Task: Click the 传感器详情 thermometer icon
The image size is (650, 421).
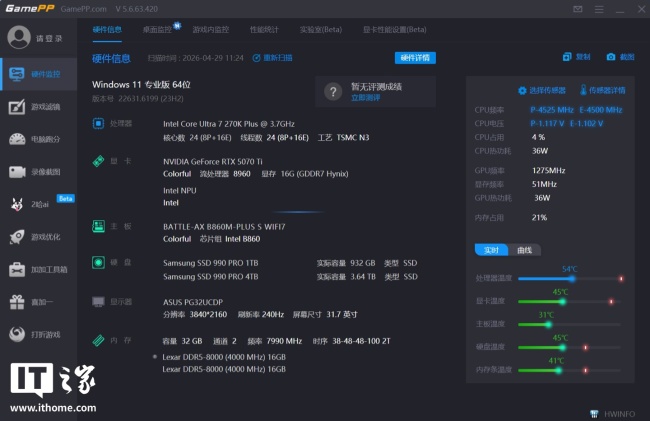Action: pyautogui.click(x=583, y=90)
